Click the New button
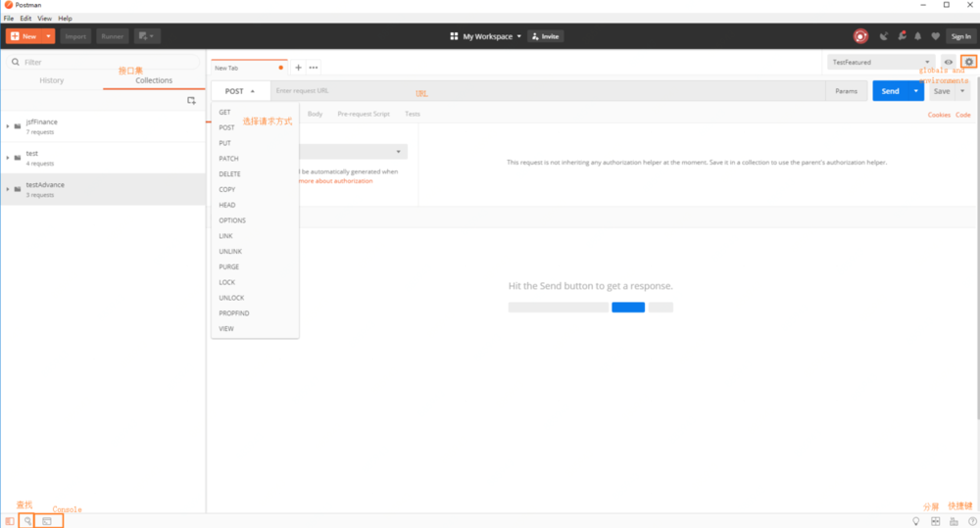Image resolution: width=980 pixels, height=528 pixels. [24, 36]
